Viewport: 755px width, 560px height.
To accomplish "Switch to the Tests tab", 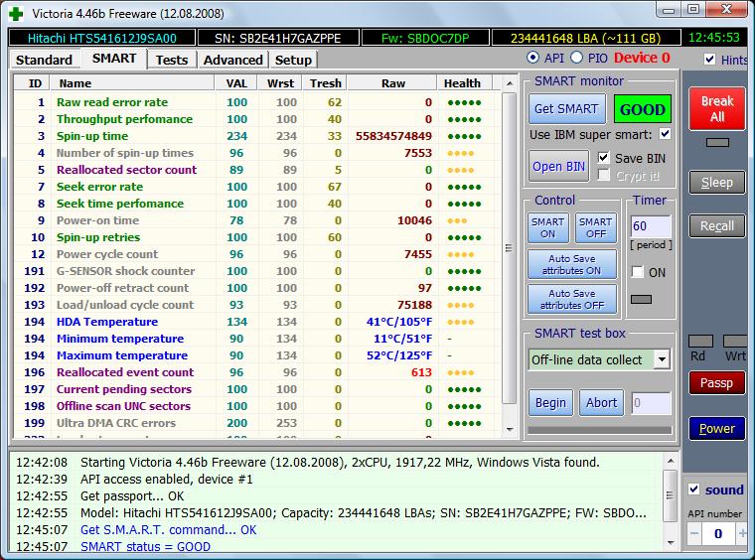I will pyautogui.click(x=172, y=61).
